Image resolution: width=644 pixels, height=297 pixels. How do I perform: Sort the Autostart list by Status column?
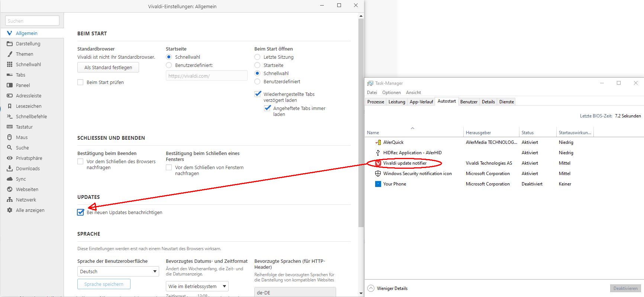pos(538,132)
